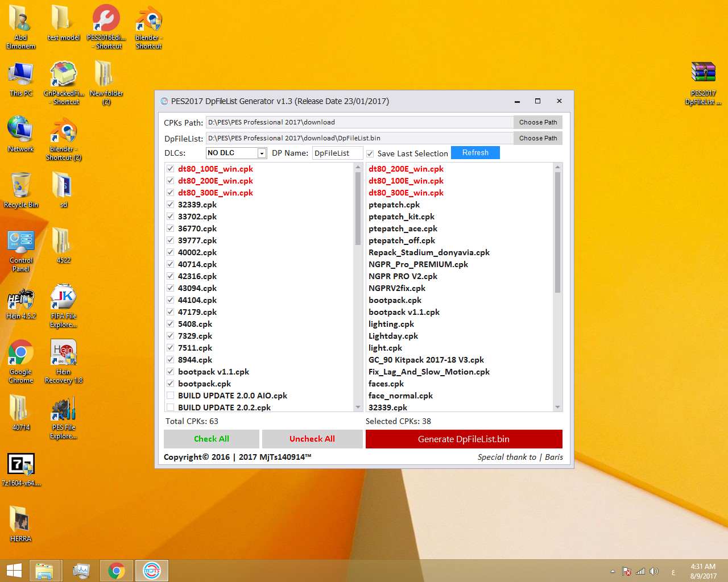Screen dimensions: 728x582
Task: Click the left CPK list scrollbar thumb
Action: coord(358,208)
